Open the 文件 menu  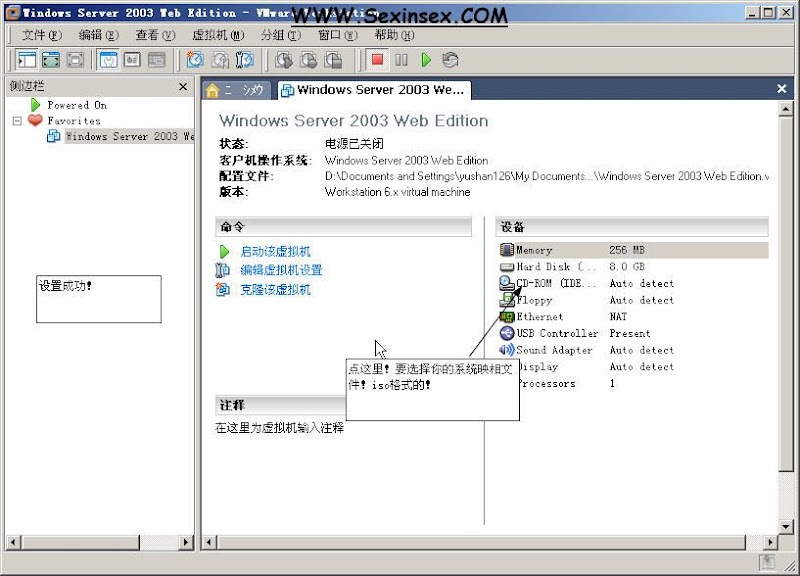point(41,35)
